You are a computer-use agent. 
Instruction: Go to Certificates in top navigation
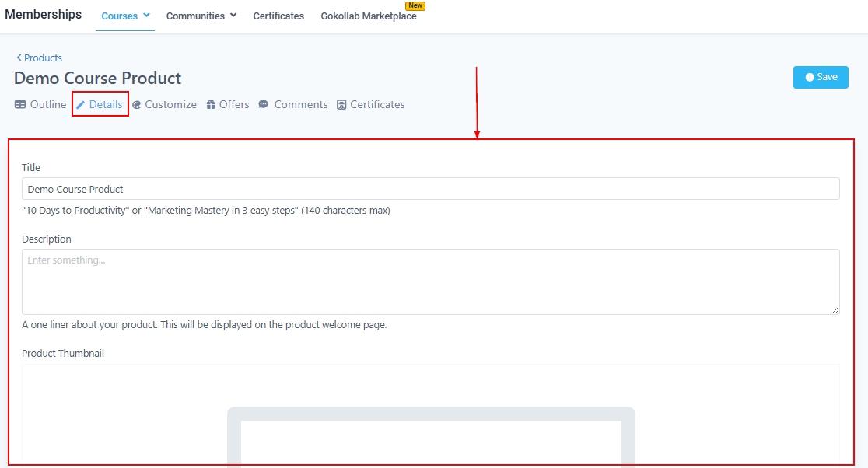[x=278, y=16]
